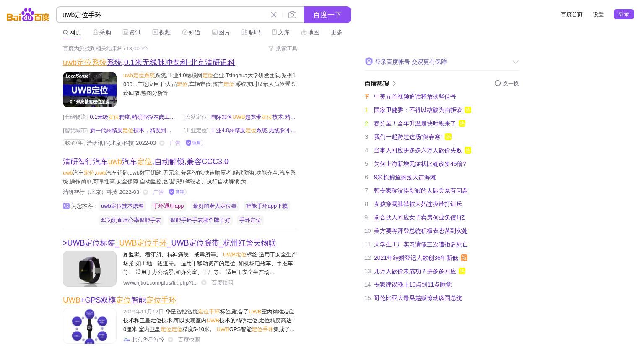Click 清研讯科(北京)科技 source text
Viewport: 644px width, 350px height.
(x=110, y=143)
